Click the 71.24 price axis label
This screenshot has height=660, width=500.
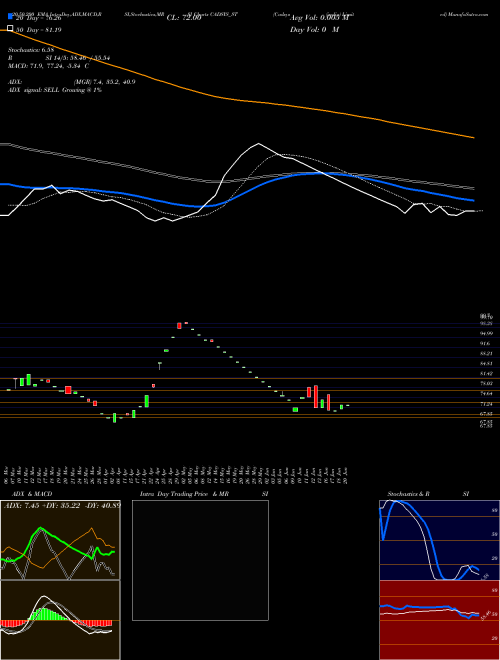487,404
